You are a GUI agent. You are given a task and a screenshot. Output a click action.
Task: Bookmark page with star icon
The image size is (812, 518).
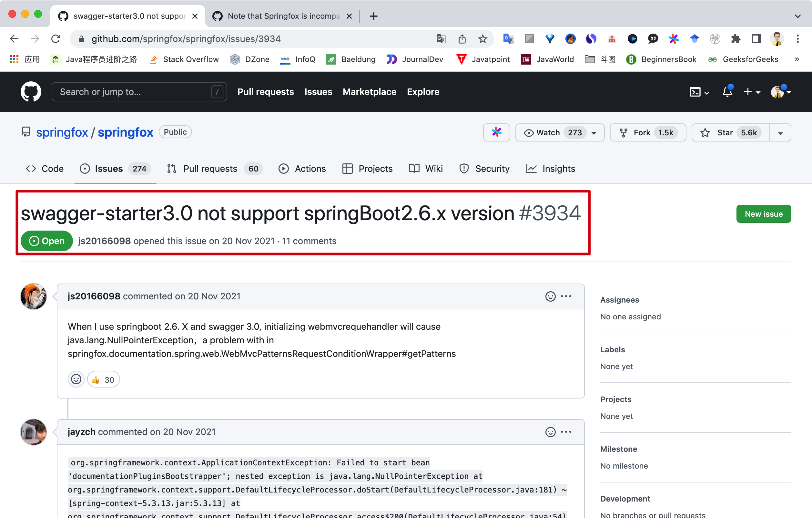(482, 39)
